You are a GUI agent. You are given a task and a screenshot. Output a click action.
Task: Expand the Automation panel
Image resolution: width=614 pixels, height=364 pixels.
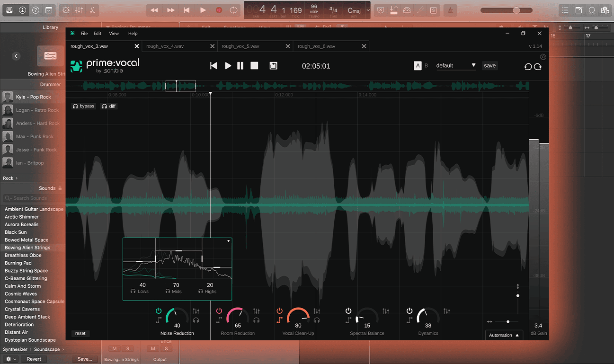pyautogui.click(x=504, y=335)
